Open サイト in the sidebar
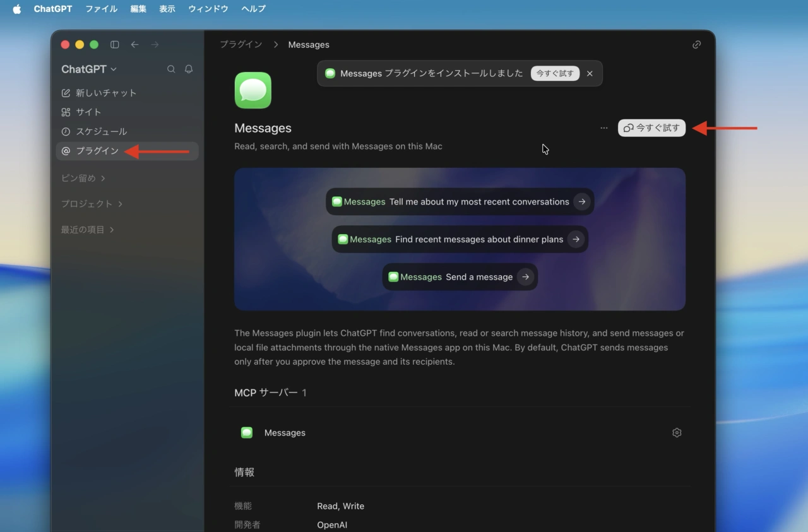Screen dimensions: 808x532 coord(127,112)
